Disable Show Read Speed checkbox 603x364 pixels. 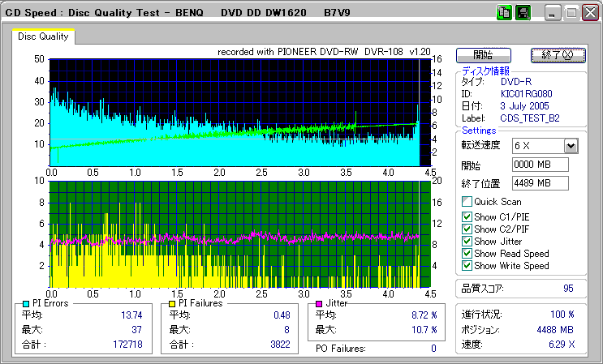(x=467, y=254)
